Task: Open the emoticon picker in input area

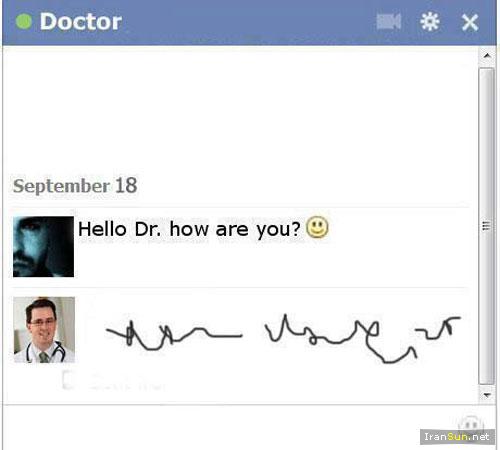Action: (x=471, y=423)
